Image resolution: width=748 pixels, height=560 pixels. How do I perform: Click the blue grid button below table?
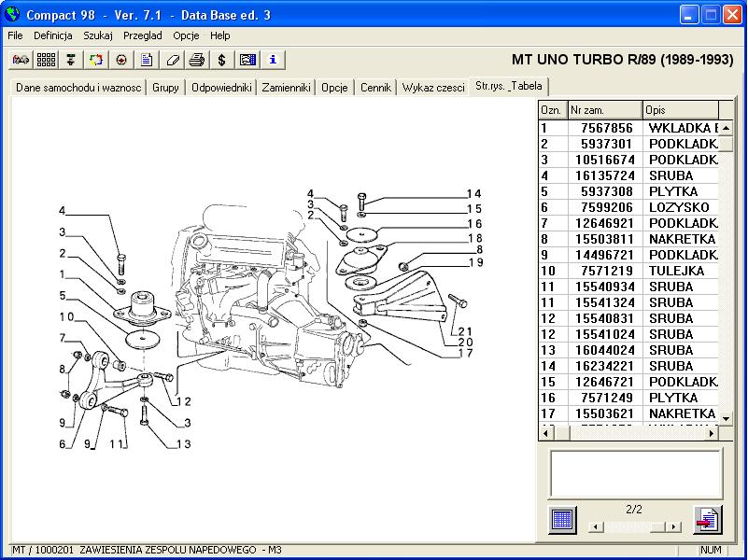pyautogui.click(x=562, y=519)
